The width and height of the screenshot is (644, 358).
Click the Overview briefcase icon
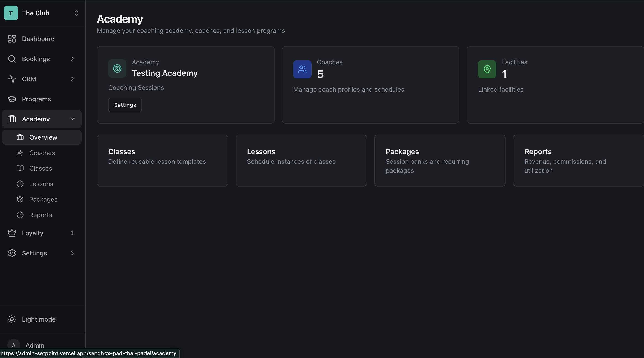tap(20, 137)
